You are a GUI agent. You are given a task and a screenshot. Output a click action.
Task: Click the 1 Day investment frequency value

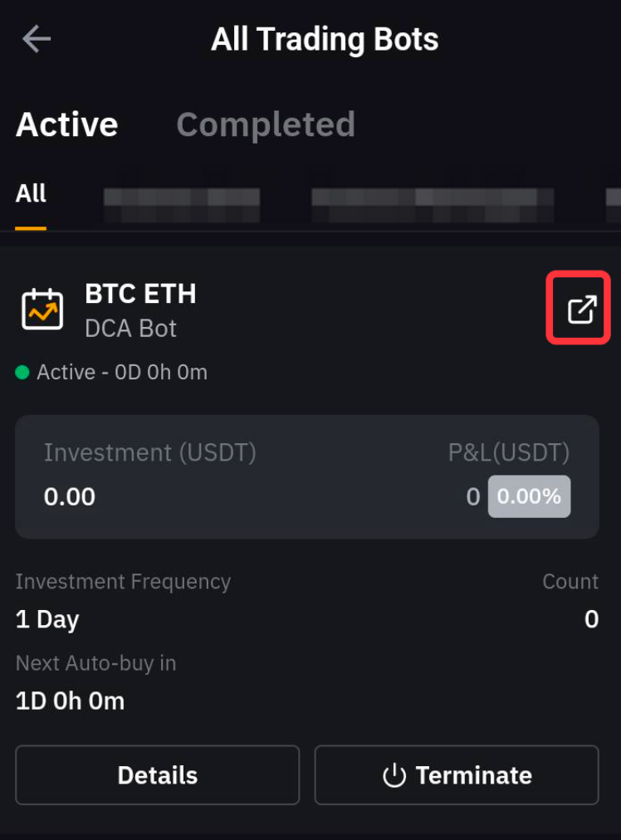pyautogui.click(x=47, y=619)
